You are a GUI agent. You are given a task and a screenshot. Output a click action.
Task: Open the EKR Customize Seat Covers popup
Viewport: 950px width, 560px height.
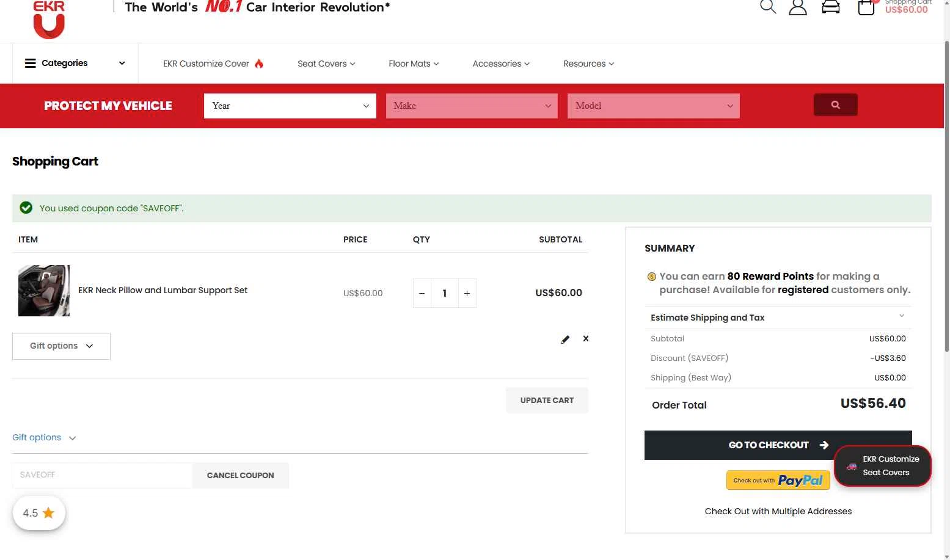pyautogui.click(x=883, y=466)
